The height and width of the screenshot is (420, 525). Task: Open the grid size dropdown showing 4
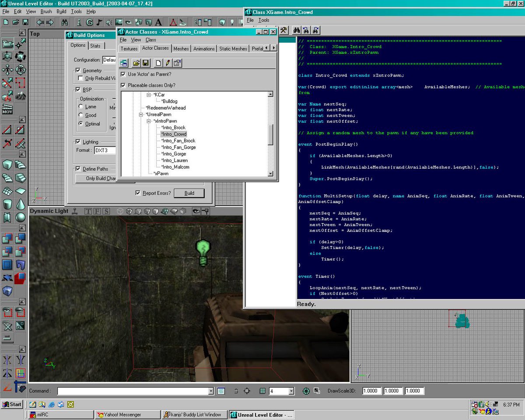(291, 391)
